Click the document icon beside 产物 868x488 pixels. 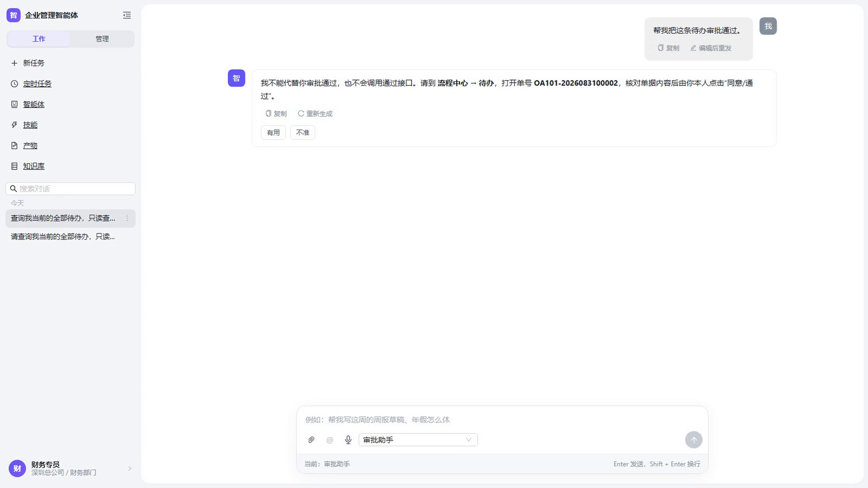14,146
